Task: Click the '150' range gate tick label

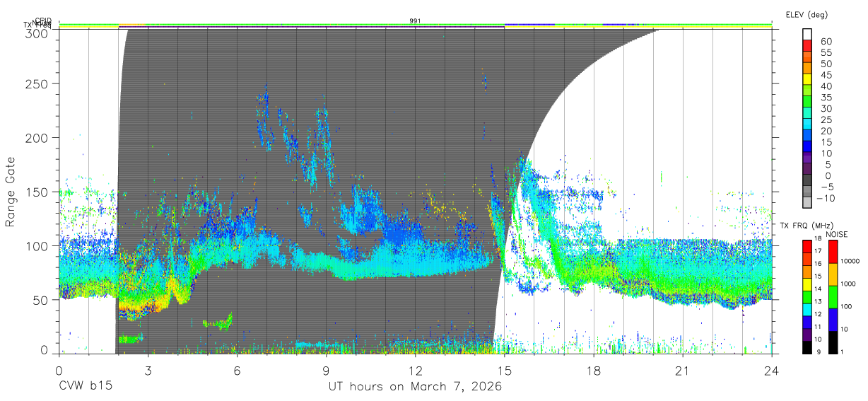Action: point(37,192)
